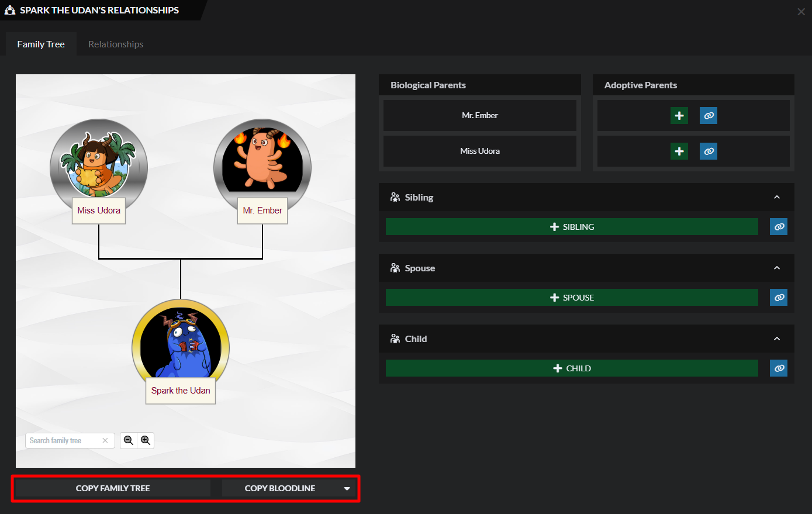Click the Spark the Udan name label
Image resolution: width=812 pixels, height=514 pixels.
click(181, 391)
